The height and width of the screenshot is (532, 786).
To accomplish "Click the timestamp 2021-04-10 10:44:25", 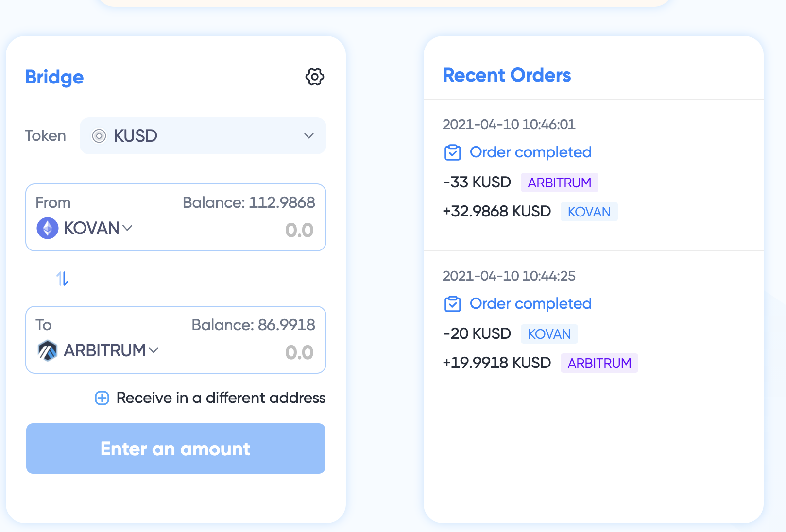I will 509,276.
